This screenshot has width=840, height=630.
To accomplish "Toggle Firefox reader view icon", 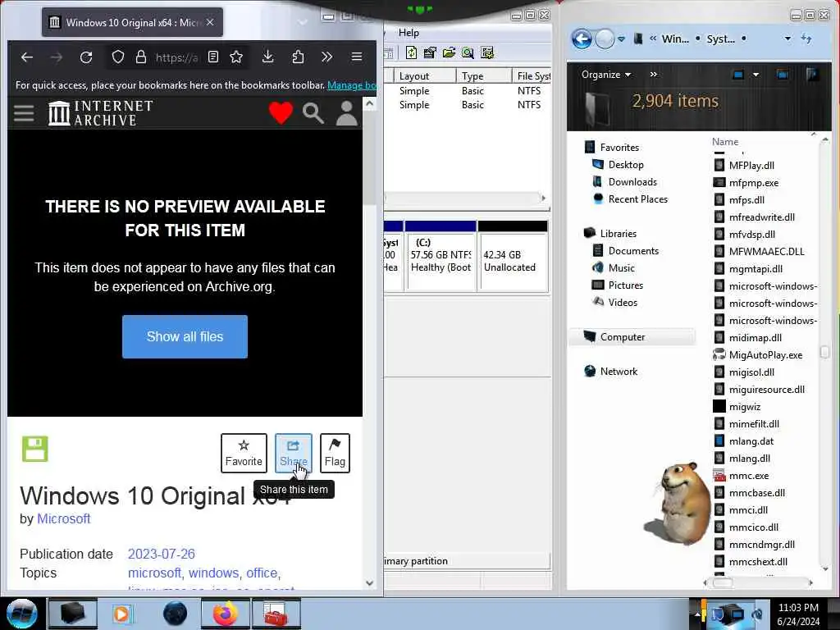I will 213,57.
